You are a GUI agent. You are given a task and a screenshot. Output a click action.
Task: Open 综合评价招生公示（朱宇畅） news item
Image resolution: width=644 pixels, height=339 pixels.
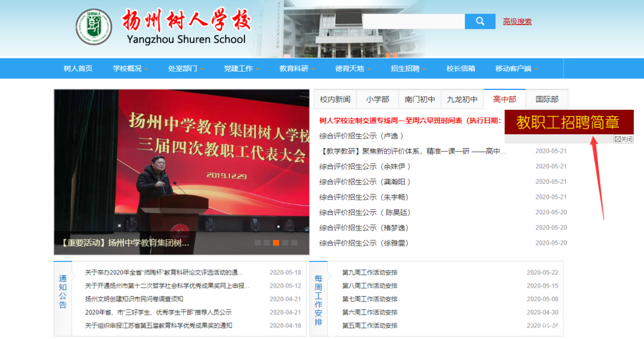[364, 197]
